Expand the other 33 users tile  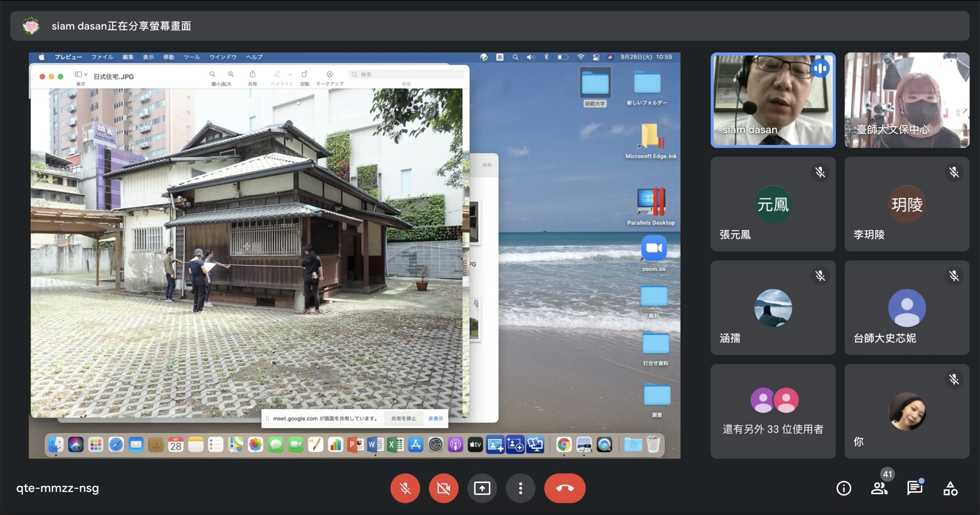tap(773, 411)
